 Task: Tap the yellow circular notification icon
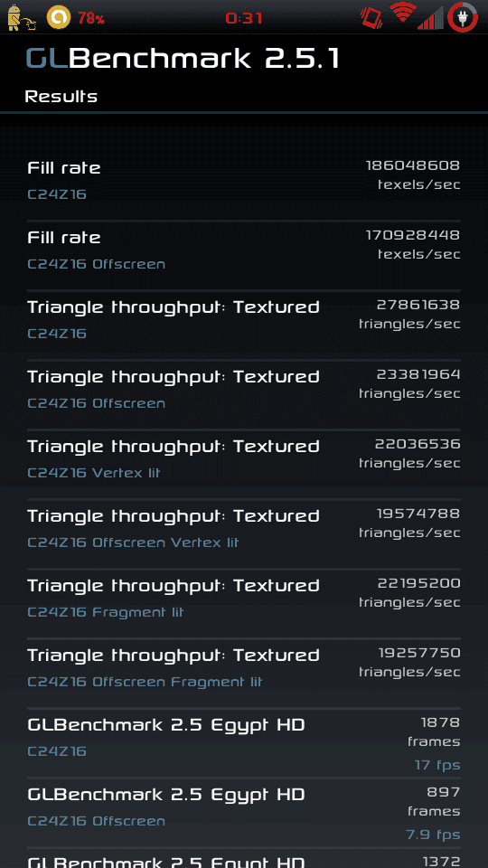(59, 17)
